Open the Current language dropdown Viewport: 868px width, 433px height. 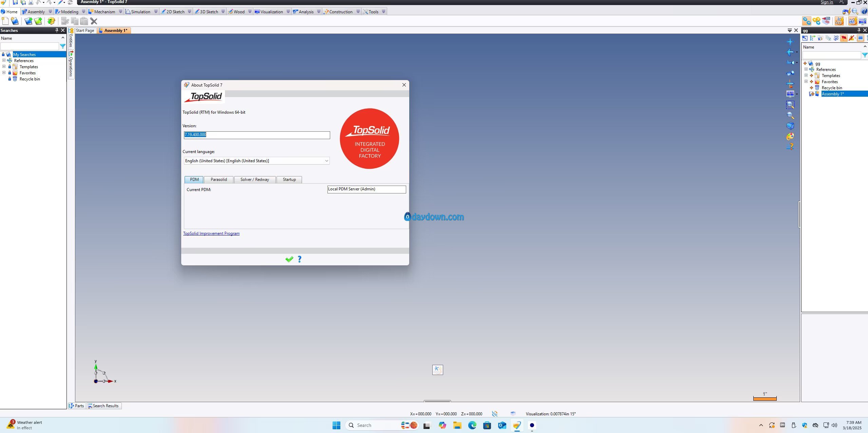click(x=326, y=161)
